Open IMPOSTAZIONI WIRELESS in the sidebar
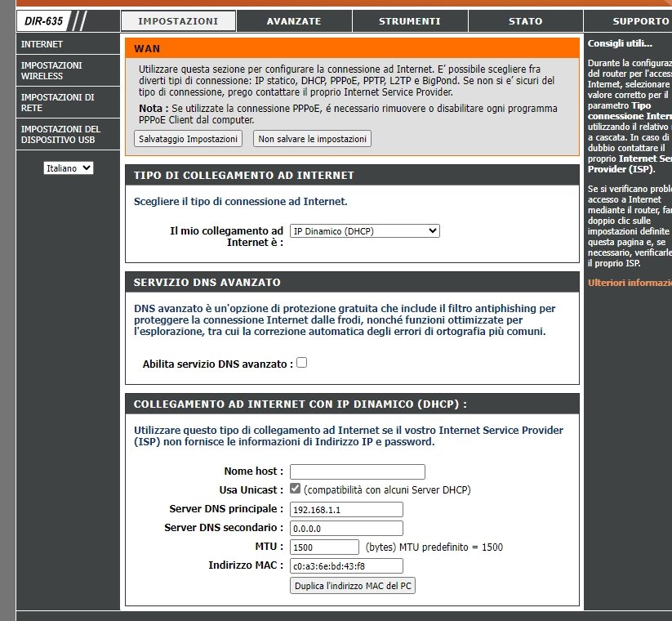 [x=68, y=71]
